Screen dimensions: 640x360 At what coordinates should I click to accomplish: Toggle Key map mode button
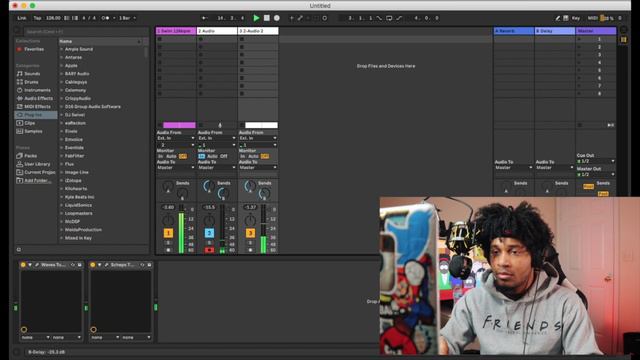pos(576,18)
